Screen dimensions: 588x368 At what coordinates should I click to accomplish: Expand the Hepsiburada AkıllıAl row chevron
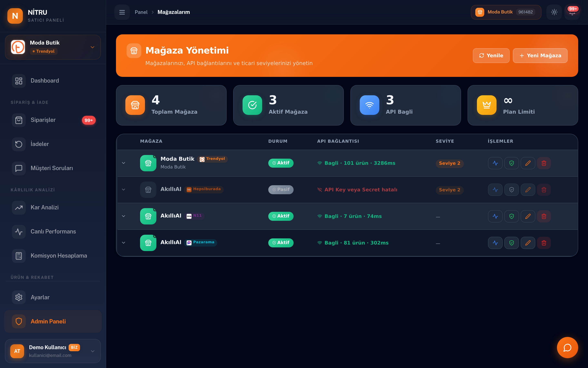click(124, 189)
